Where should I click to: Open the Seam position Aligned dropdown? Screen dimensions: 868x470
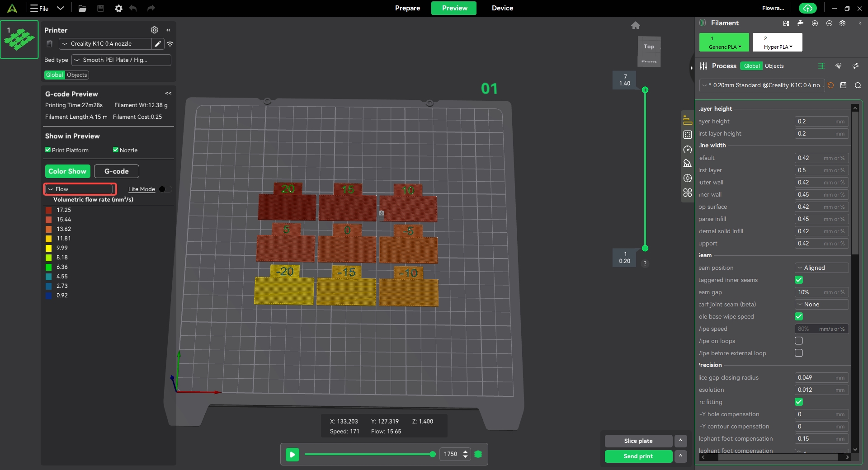tap(821, 268)
